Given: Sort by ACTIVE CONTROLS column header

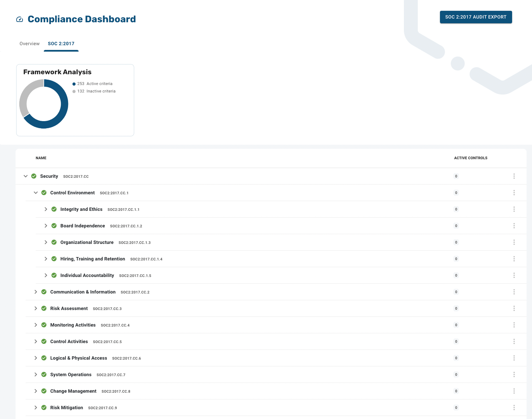Looking at the screenshot, I should [x=471, y=158].
